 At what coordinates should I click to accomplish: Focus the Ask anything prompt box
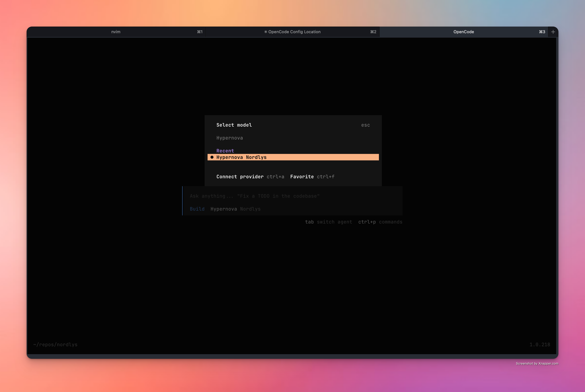tap(254, 196)
